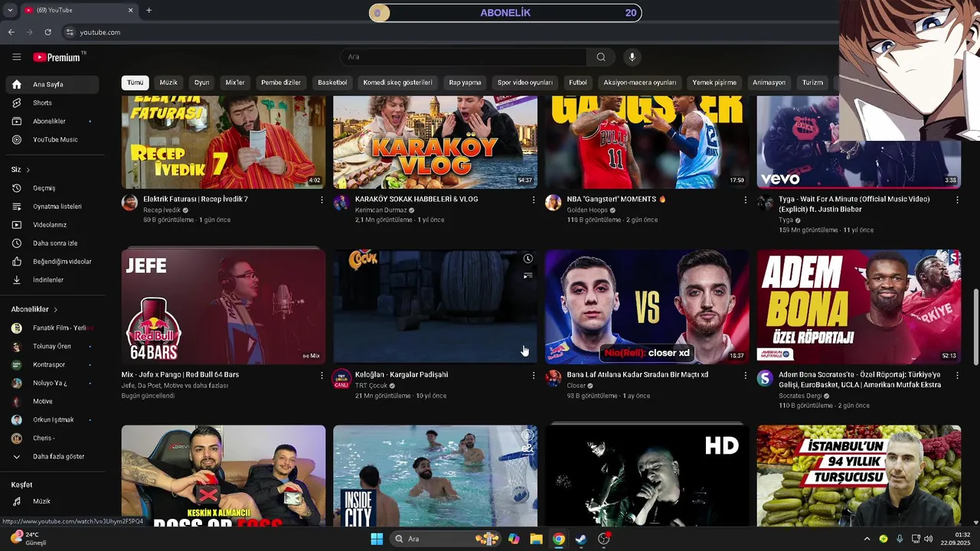Viewport: 980px width, 551px height.
Task: Play the Closer VS match thumbnail
Action: pos(647,306)
